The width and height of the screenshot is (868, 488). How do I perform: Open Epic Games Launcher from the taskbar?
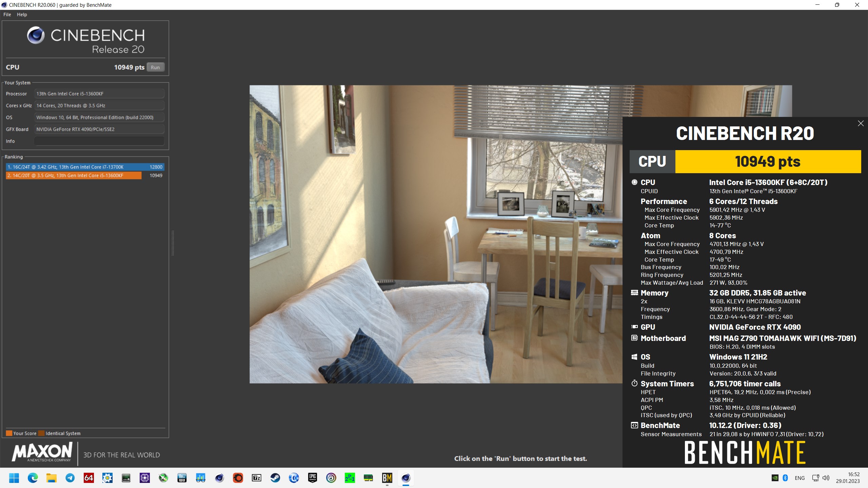313,478
